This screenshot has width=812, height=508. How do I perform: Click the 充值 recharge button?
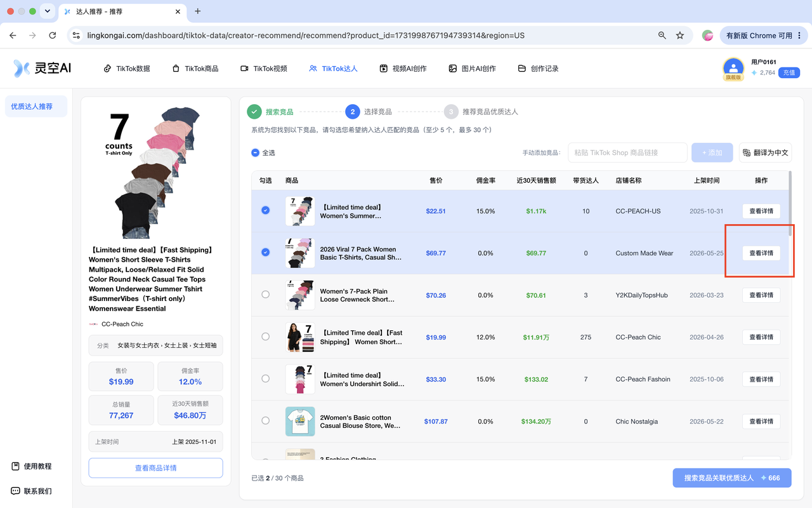[789, 73]
